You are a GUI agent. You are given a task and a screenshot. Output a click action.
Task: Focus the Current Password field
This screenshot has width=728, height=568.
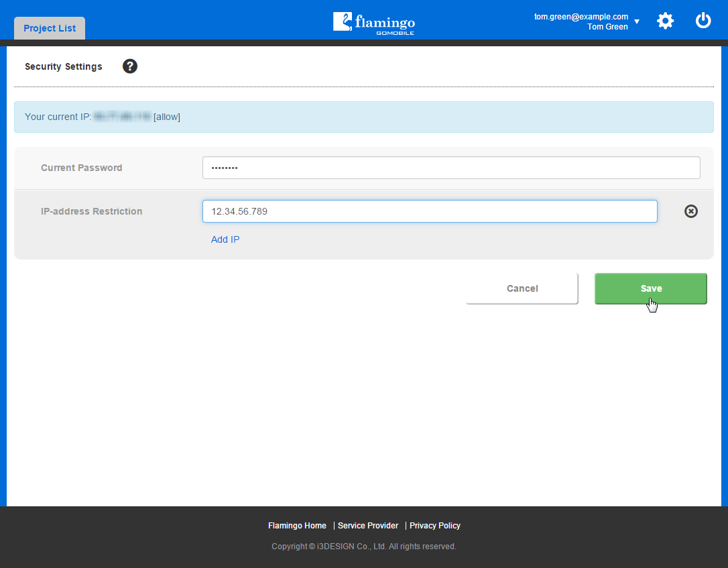coord(451,168)
